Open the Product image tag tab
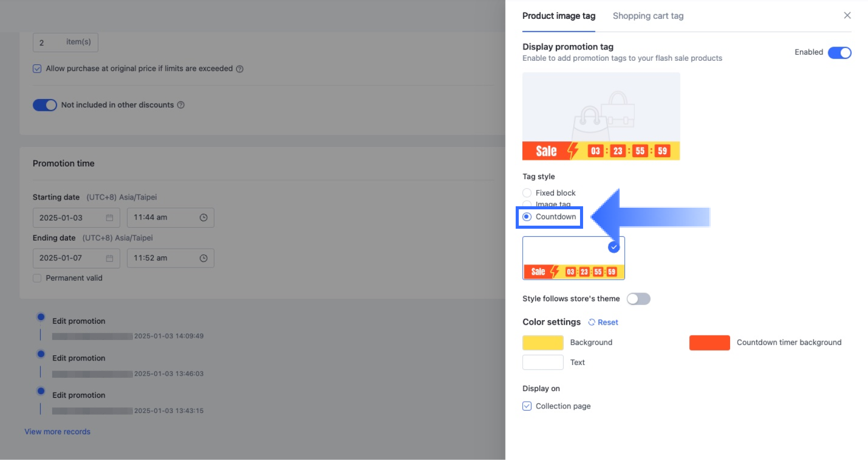Screen dimensions: 868x460 (559, 16)
